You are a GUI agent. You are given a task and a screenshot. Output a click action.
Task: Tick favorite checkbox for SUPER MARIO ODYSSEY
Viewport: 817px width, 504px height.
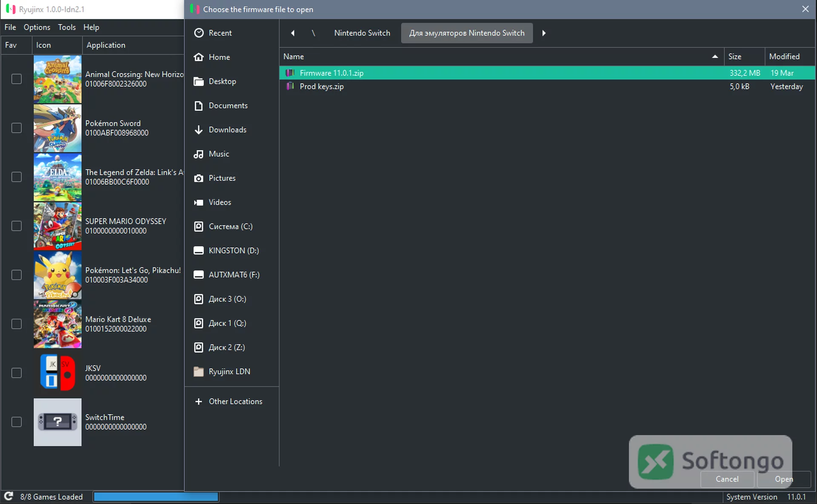pos(17,226)
